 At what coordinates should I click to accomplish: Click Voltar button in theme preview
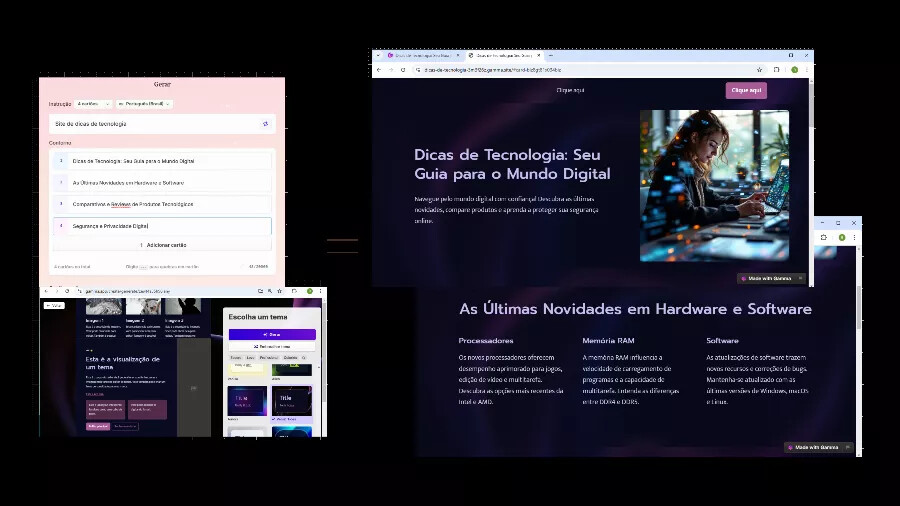point(55,306)
